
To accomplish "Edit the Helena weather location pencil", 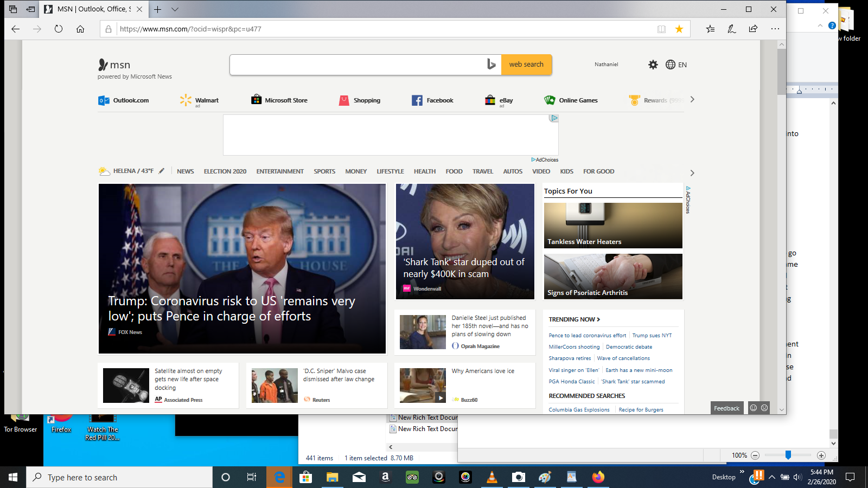I will [x=162, y=171].
